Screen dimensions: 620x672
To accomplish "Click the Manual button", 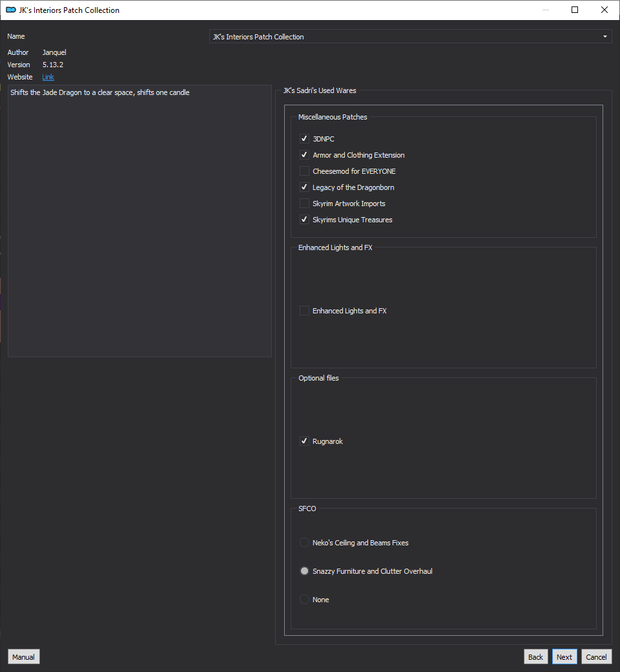I will coord(23,657).
